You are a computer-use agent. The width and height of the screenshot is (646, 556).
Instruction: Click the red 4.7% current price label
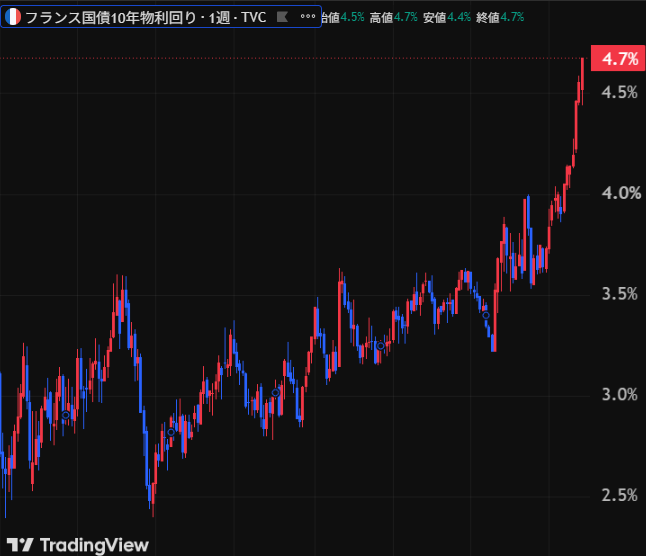point(618,58)
